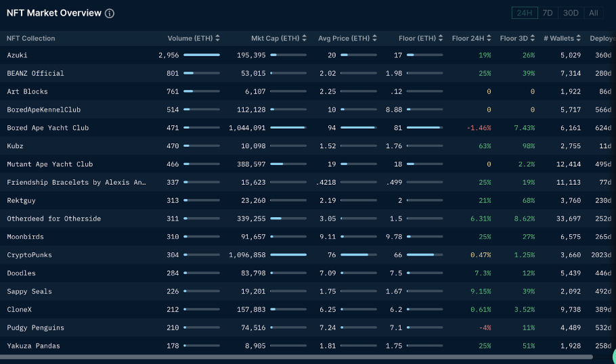The image size is (616, 364).
Task: Click the sort arrows on Volume (ETH)
Action: click(x=217, y=39)
